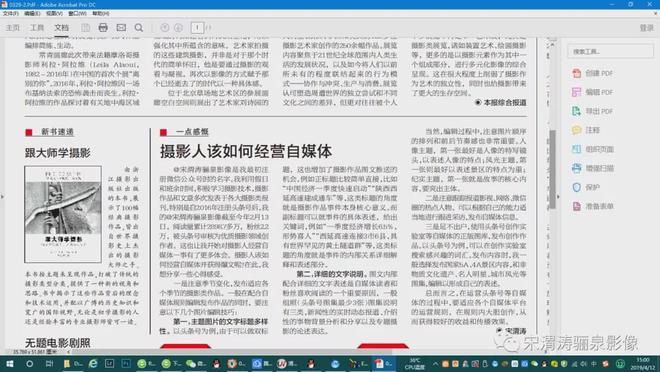
Task: Open the 保护 shield tool
Action: tap(585, 187)
